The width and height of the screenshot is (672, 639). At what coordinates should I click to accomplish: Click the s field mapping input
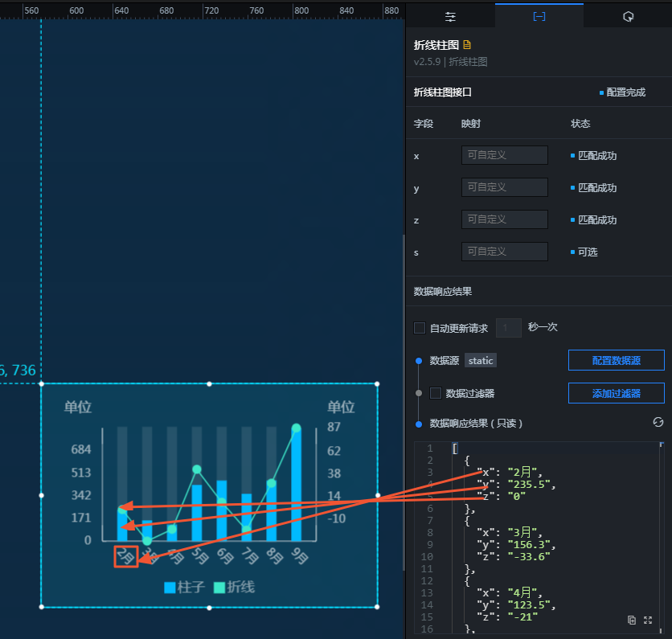click(505, 252)
